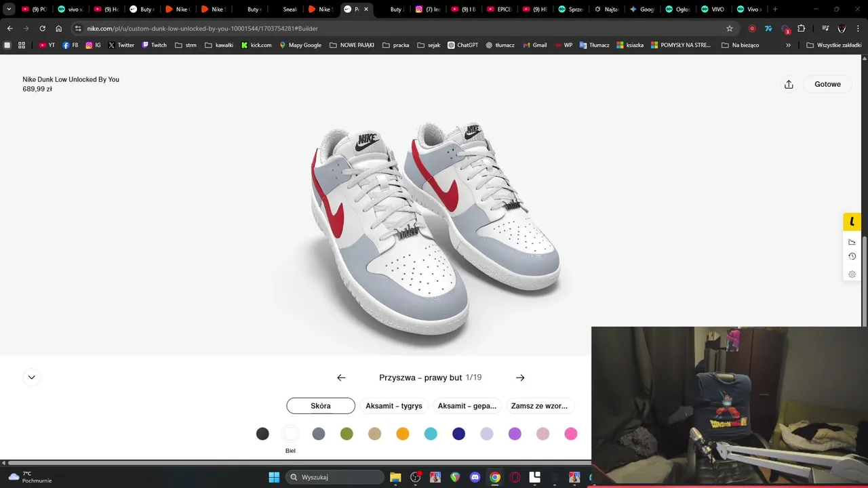Open the Chrome extensions puzzle menu

pos(802,28)
